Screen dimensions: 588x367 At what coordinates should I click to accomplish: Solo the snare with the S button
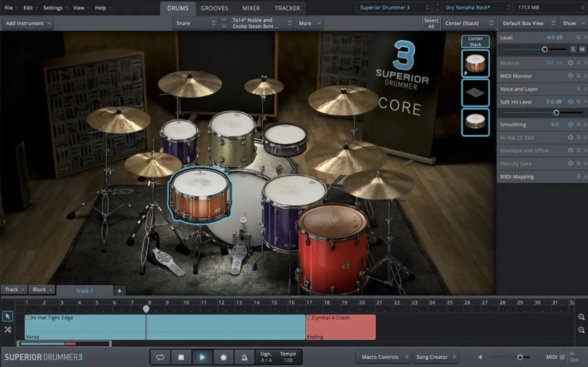coord(572,49)
